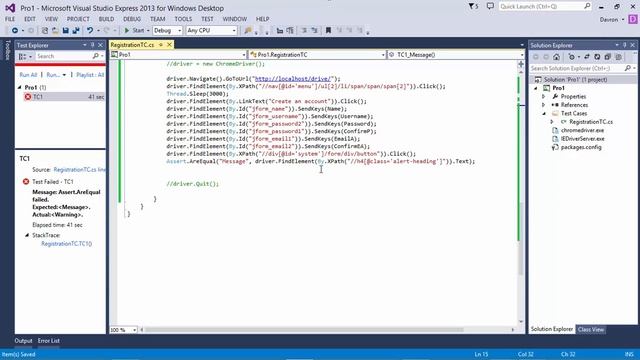Click the Collapse All icon in Solution Explorer
The height and width of the screenshot is (360, 640).
(x=608, y=57)
